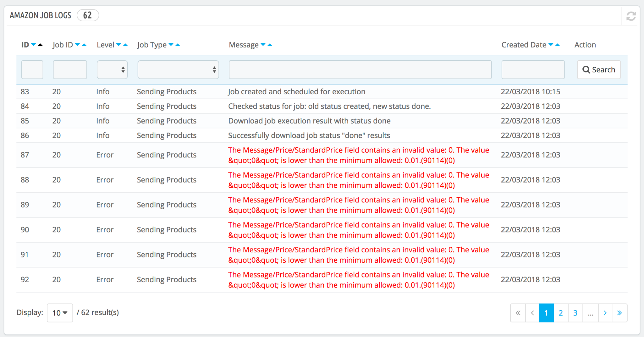Click the pagination ellipsis item
The height and width of the screenshot is (337, 644).
pos(591,313)
